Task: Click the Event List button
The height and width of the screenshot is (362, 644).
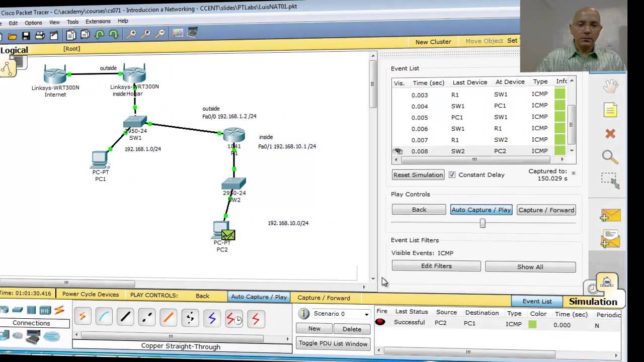Action: click(x=537, y=301)
